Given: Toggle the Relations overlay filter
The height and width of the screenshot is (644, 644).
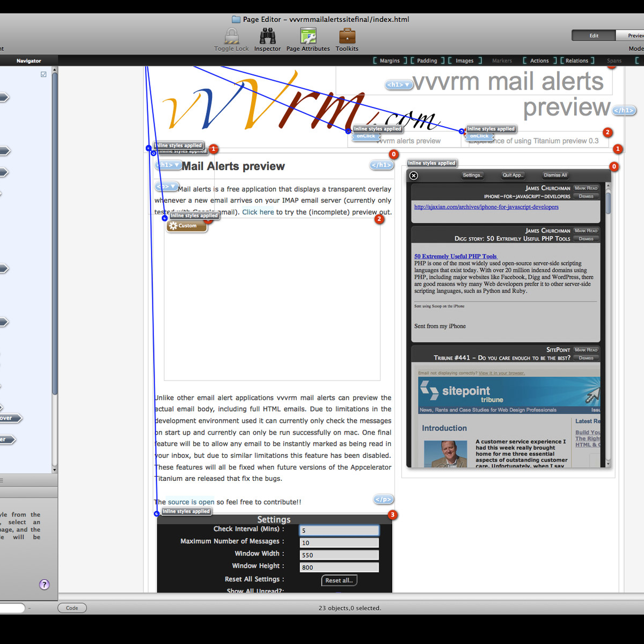Looking at the screenshot, I should tap(577, 61).
